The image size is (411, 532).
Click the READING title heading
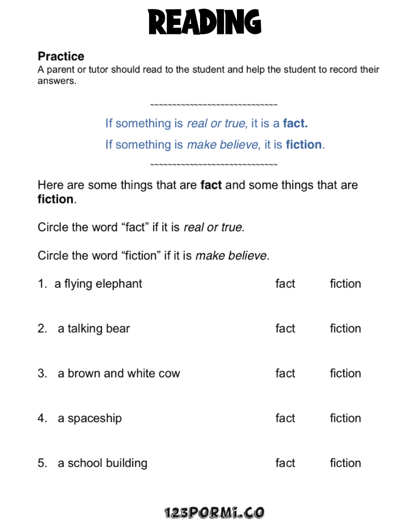pos(205,22)
